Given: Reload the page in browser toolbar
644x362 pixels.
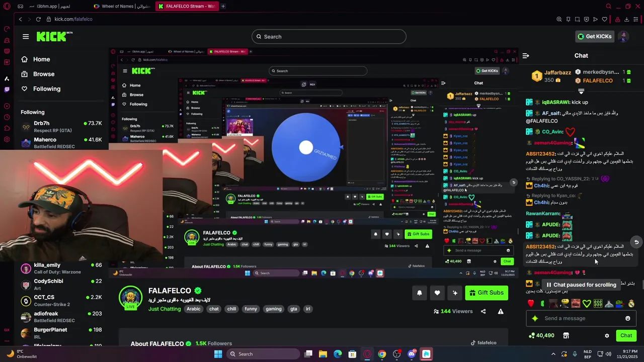Looking at the screenshot, I should point(38,19).
